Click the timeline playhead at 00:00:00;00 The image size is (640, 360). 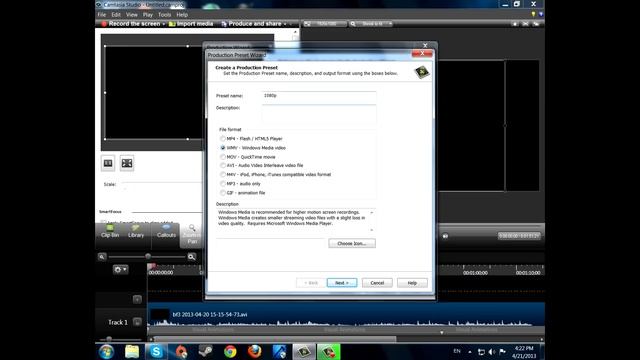(151, 267)
